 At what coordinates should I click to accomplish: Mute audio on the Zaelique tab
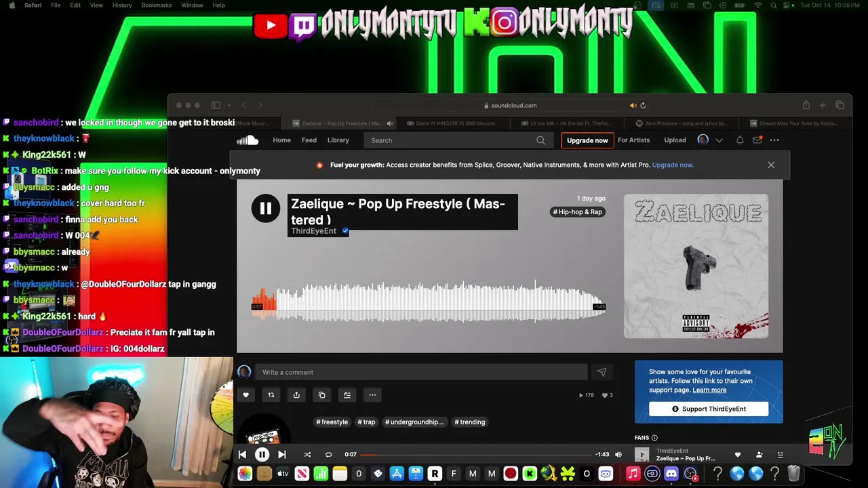[390, 123]
